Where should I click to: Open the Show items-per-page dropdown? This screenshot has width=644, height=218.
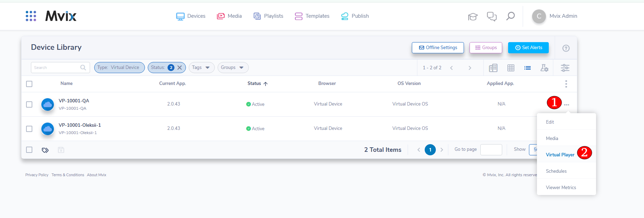(533, 149)
